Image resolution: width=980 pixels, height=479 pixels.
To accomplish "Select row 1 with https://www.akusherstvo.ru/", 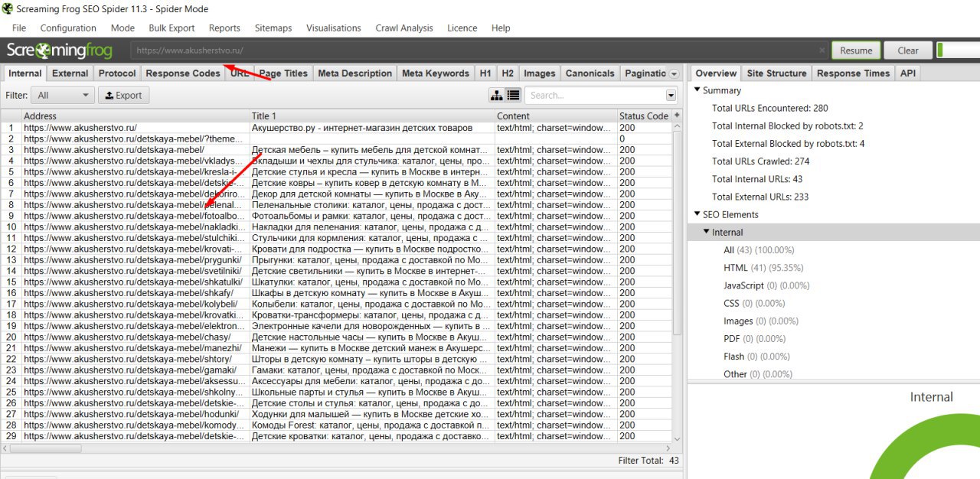I will [x=336, y=128].
